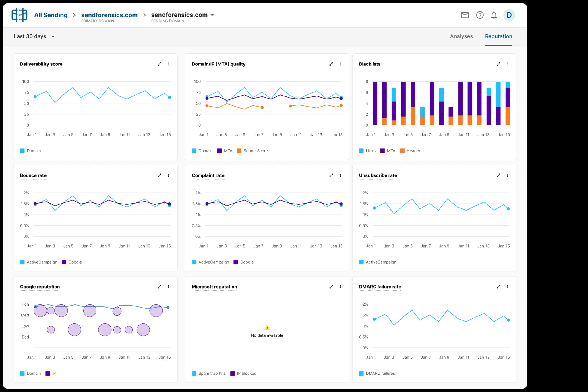
Task: Open the notifications bell
Action: tap(494, 15)
